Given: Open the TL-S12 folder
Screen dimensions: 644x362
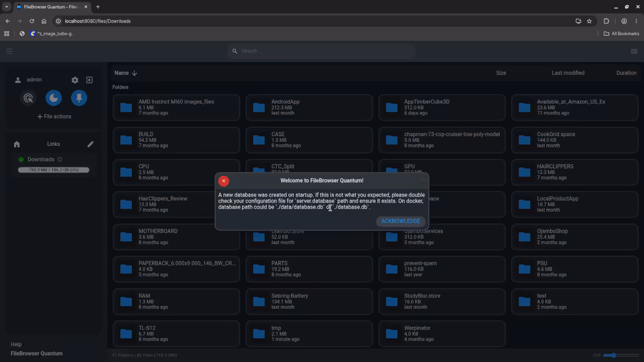Looking at the screenshot, I should (177, 334).
